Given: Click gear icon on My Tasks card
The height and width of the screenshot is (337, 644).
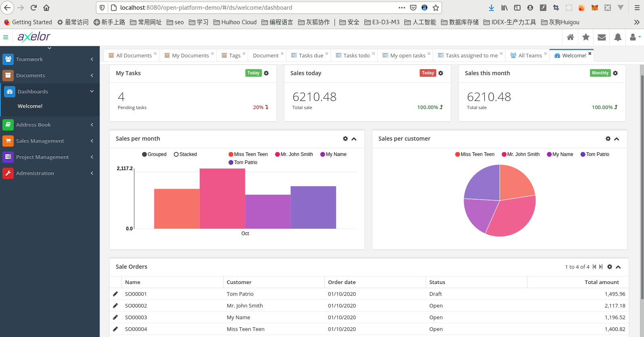Looking at the screenshot, I should [266, 73].
